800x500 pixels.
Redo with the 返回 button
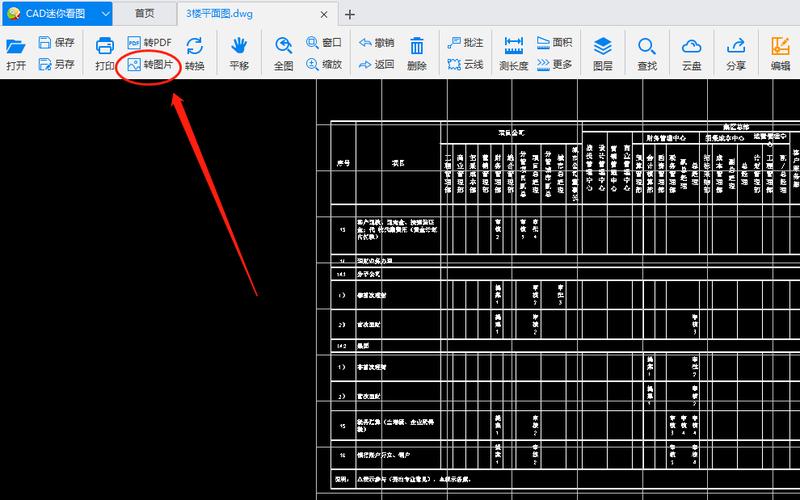click(377, 64)
